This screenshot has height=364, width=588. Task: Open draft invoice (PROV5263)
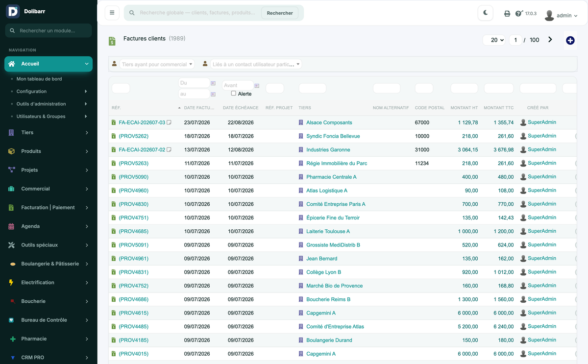click(134, 163)
